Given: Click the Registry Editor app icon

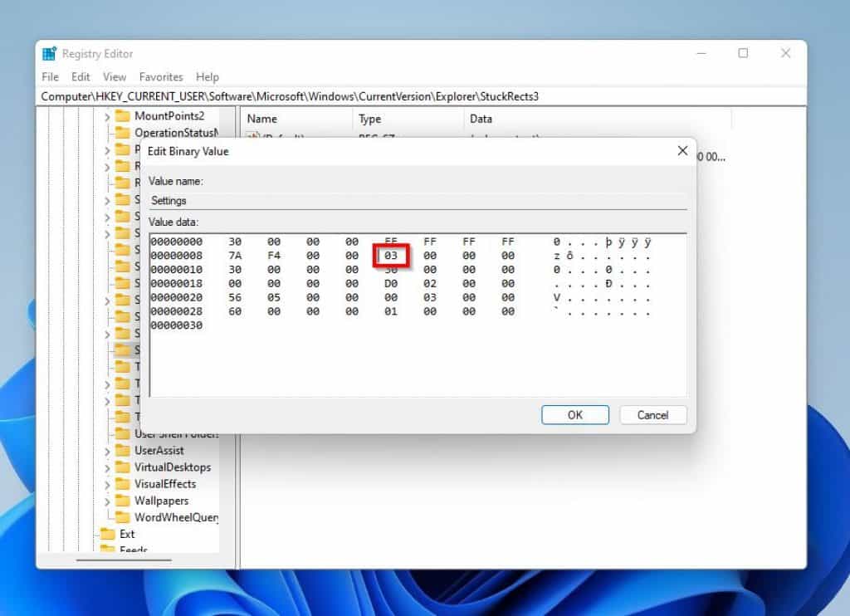Looking at the screenshot, I should pyautogui.click(x=49, y=54).
